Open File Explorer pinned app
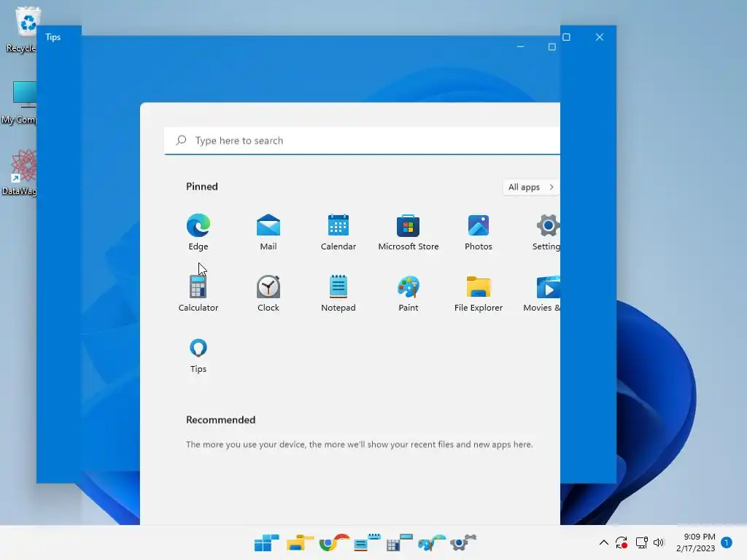This screenshot has height=560, width=747. click(479, 293)
